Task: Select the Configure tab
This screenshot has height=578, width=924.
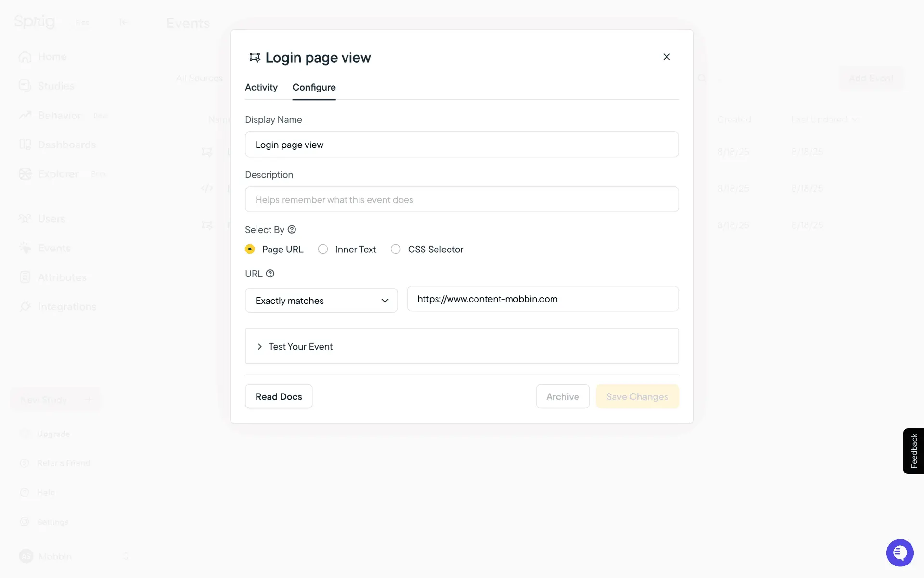Action: pos(314,87)
